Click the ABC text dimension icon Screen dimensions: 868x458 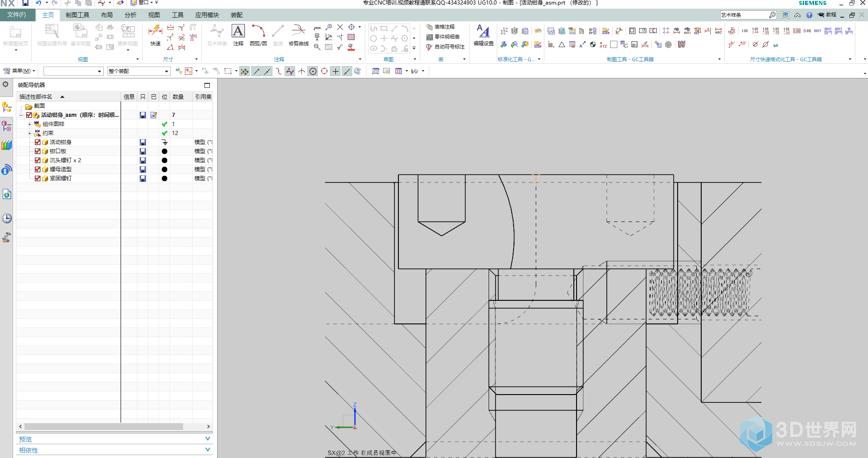(718, 31)
